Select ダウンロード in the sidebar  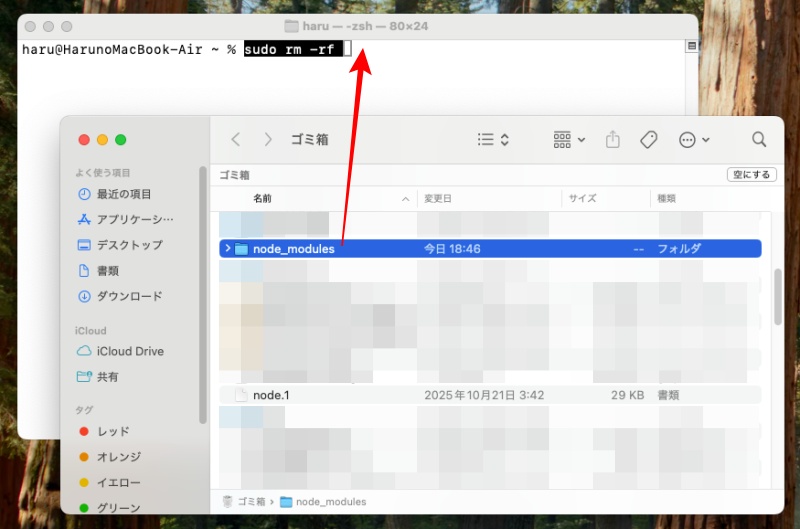(x=129, y=296)
